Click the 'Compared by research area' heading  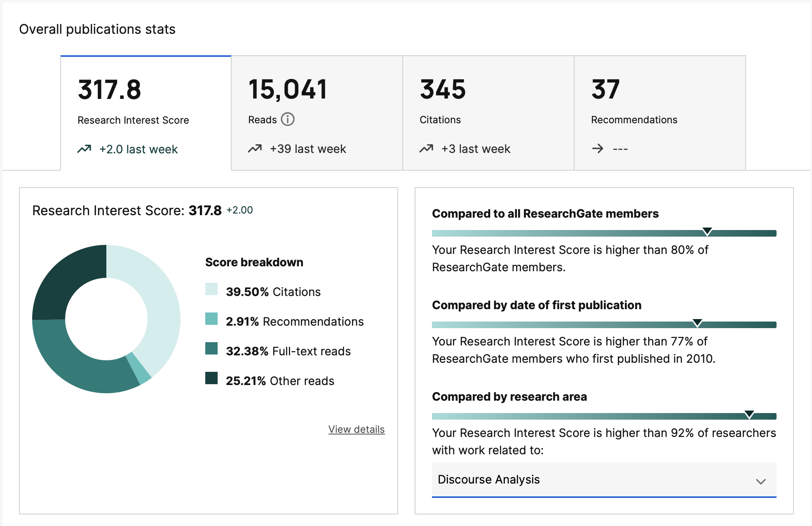[509, 397]
